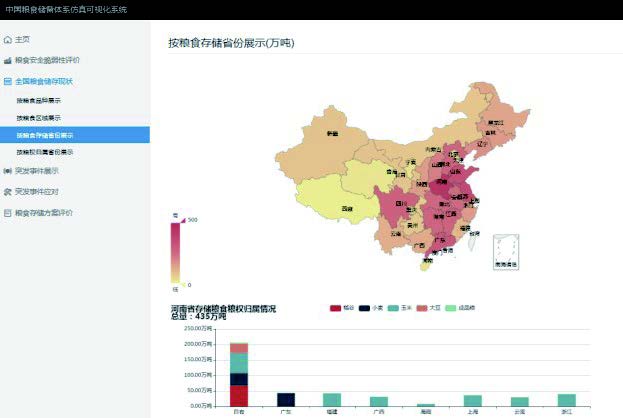This screenshot has width=623, height=418.
Task: Click Xinjiang province on the map
Action: [x=330, y=135]
